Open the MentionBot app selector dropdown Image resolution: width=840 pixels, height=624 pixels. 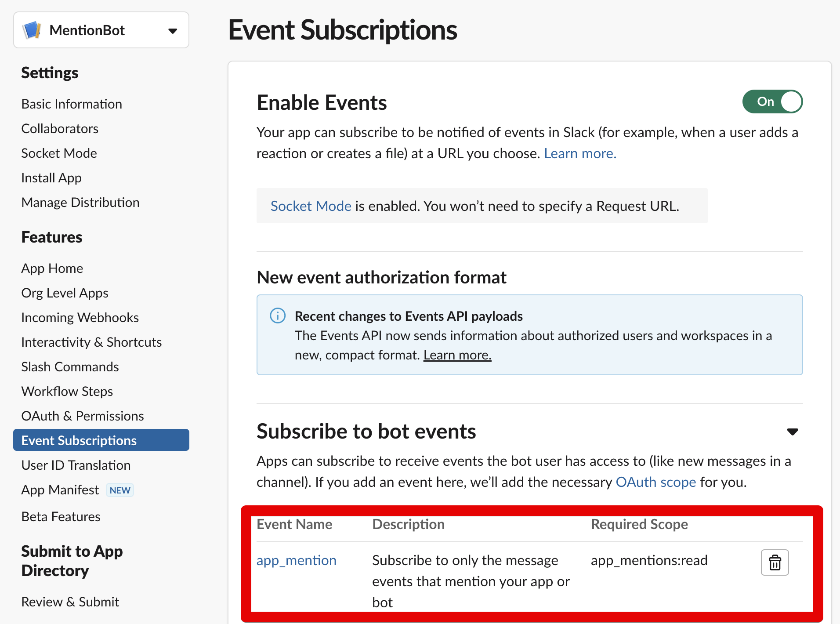(101, 30)
